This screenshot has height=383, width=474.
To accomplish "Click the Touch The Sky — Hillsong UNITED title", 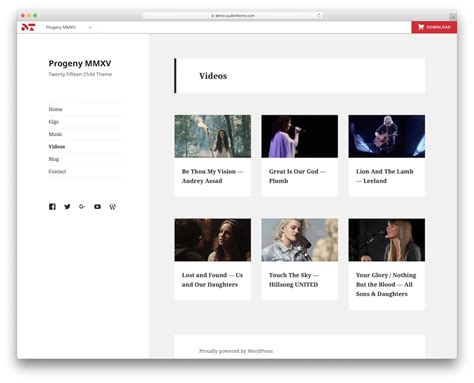I will coord(294,280).
